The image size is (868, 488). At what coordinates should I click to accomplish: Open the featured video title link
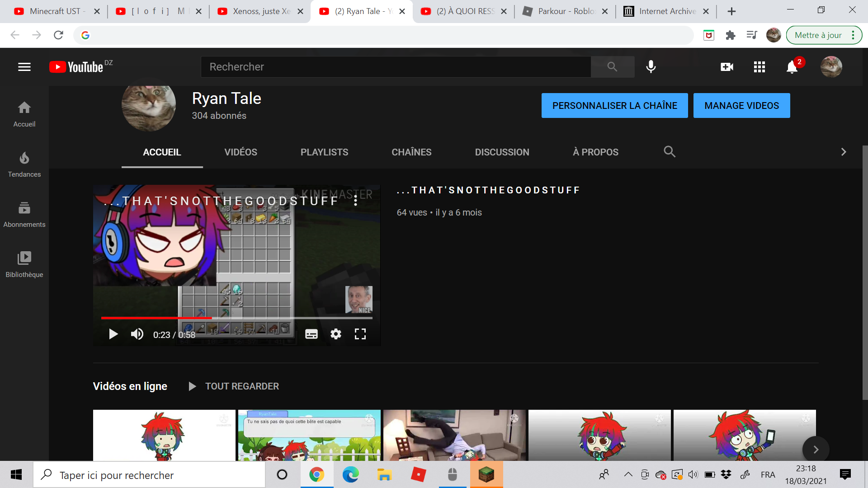click(488, 190)
